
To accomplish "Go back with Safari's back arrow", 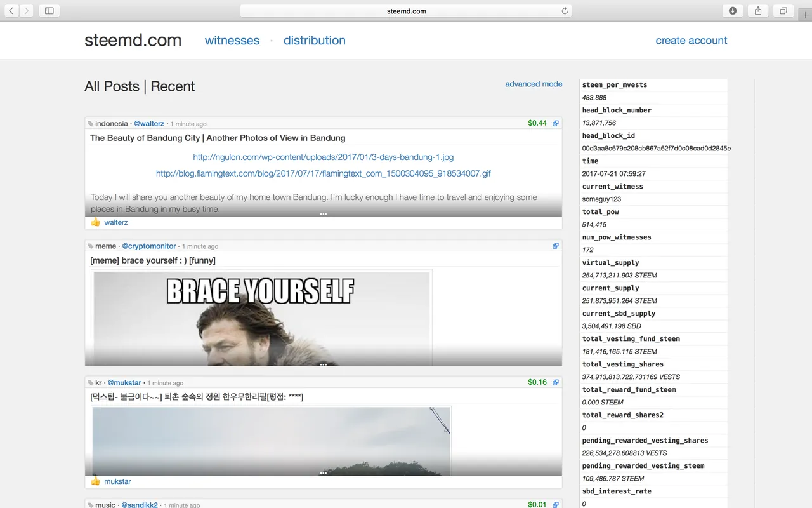I will 11,10.
